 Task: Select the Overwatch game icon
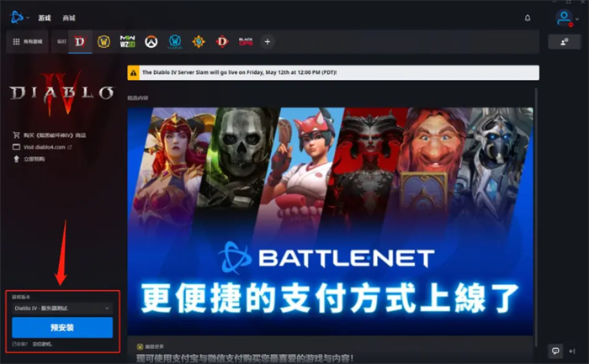point(151,42)
